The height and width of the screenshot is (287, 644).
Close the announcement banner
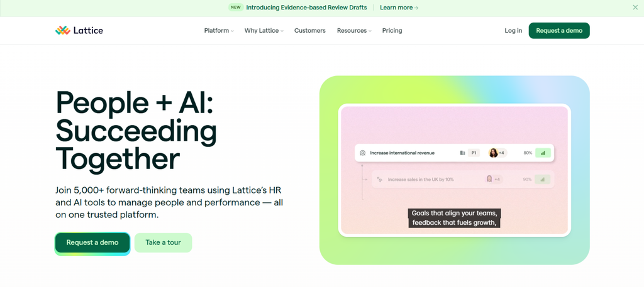click(x=635, y=8)
